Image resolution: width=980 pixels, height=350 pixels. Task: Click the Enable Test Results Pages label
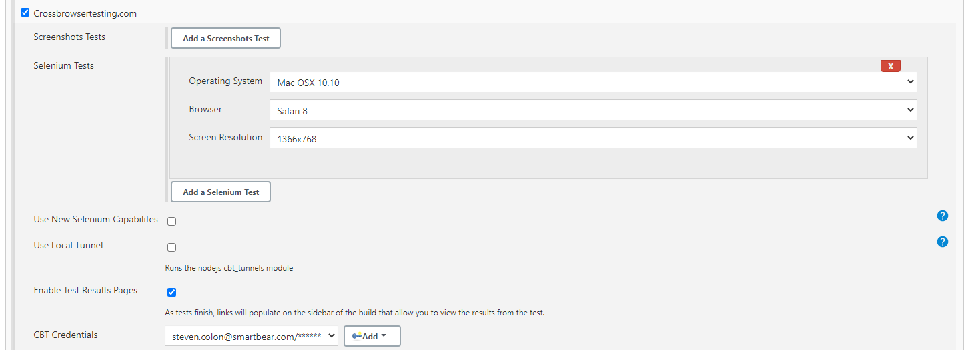click(85, 290)
